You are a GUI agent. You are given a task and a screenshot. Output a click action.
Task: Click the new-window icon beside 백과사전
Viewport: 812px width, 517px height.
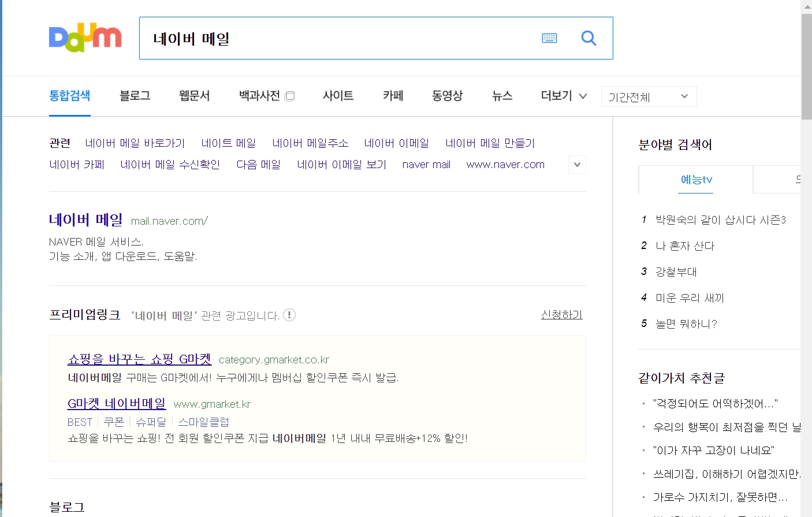pyautogui.click(x=290, y=96)
